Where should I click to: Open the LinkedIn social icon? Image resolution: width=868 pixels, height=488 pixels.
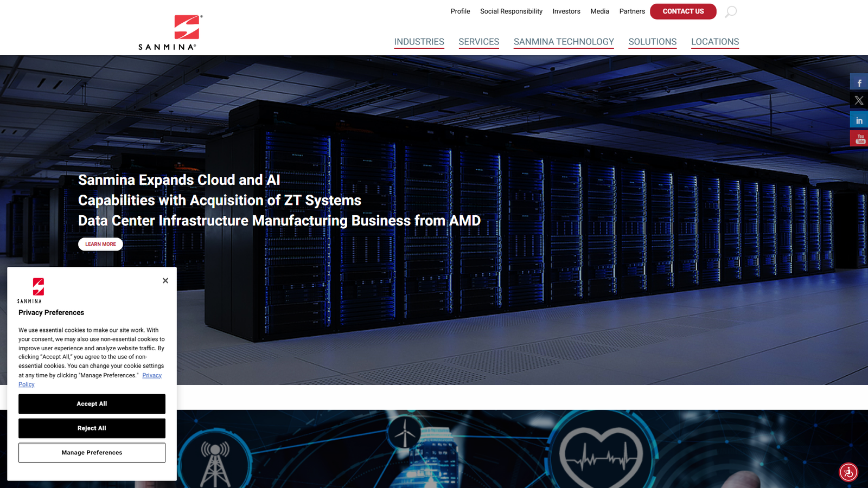pyautogui.click(x=859, y=120)
